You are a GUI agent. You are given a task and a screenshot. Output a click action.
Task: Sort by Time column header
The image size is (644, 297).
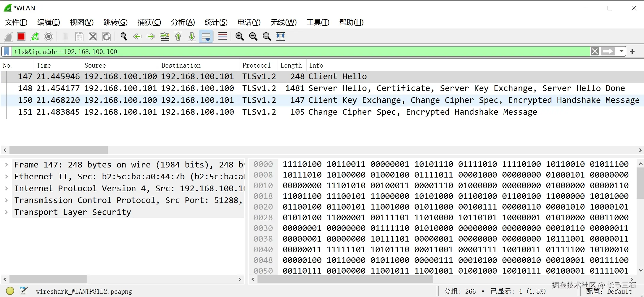[58, 65]
